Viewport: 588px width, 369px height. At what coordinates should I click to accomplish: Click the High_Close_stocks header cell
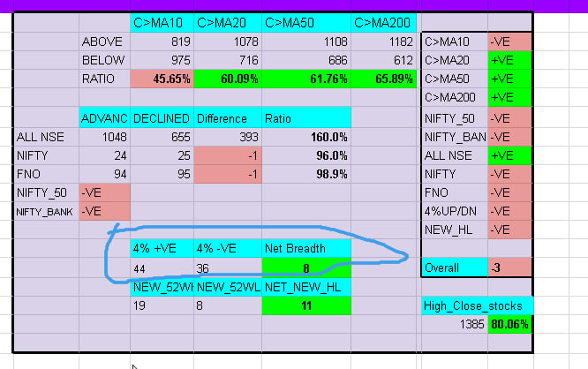click(477, 305)
